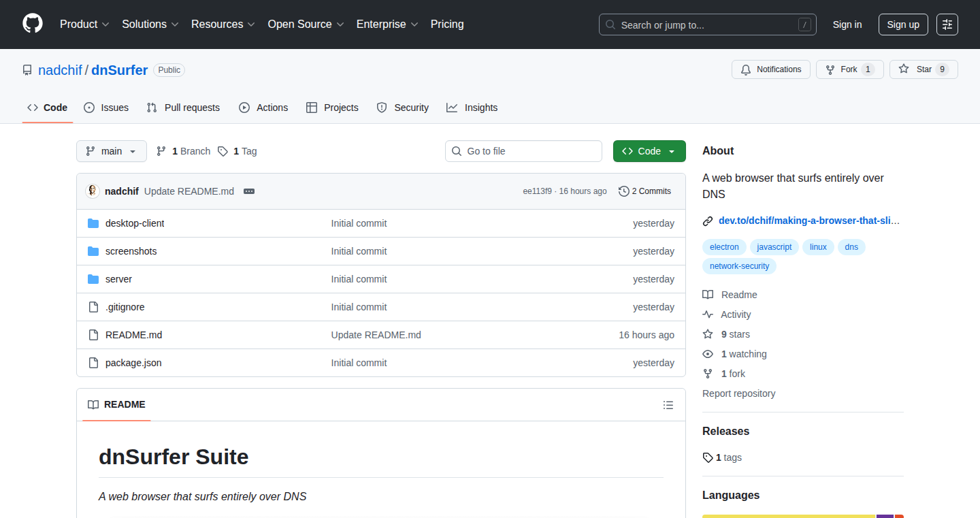Click the yellow JavaScript language bar segment
Viewport: 980px width, 518px height.
pos(789,516)
